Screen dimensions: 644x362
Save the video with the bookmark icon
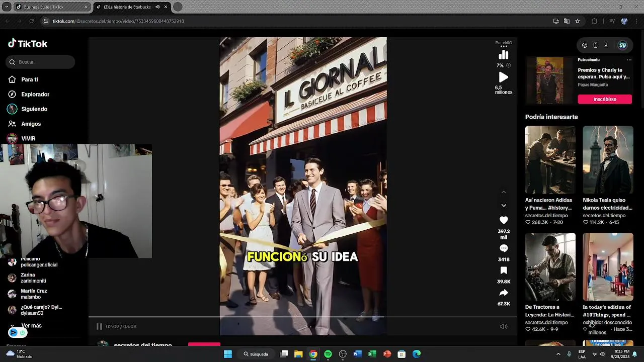(504, 270)
